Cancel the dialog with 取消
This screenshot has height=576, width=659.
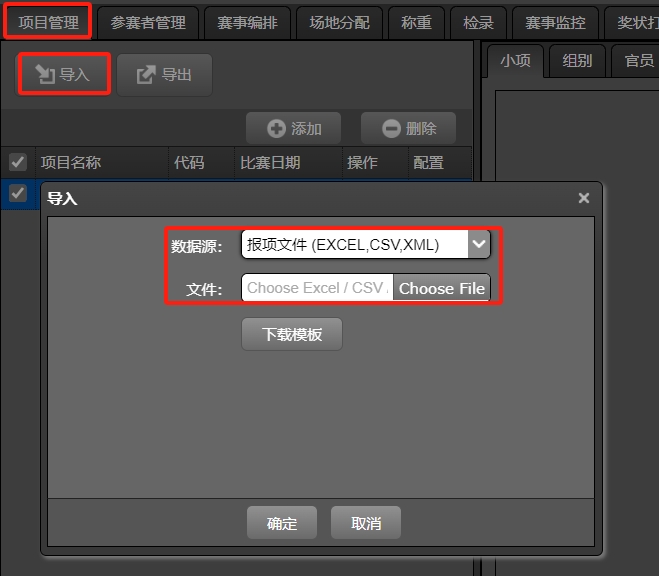point(366,523)
